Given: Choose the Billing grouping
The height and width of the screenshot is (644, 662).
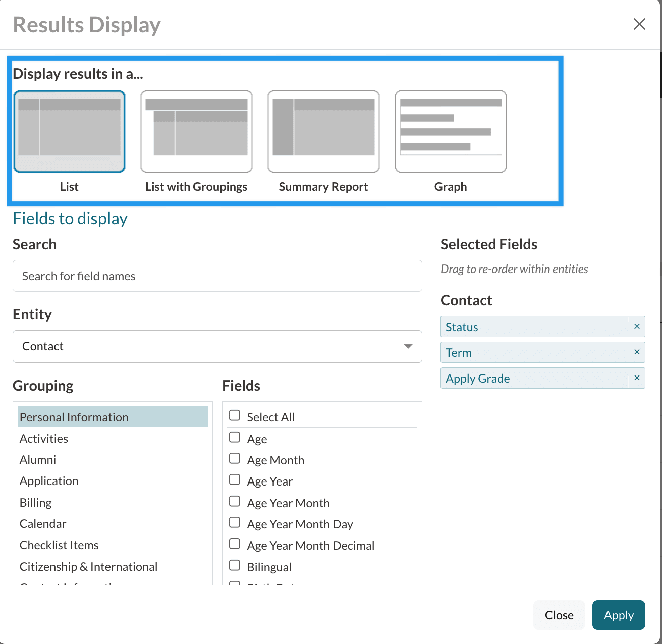Looking at the screenshot, I should 36,503.
